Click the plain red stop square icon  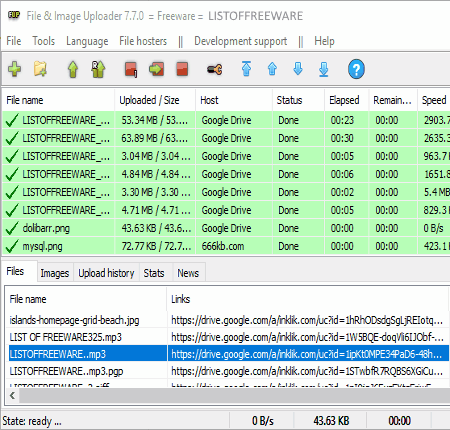[x=182, y=69]
